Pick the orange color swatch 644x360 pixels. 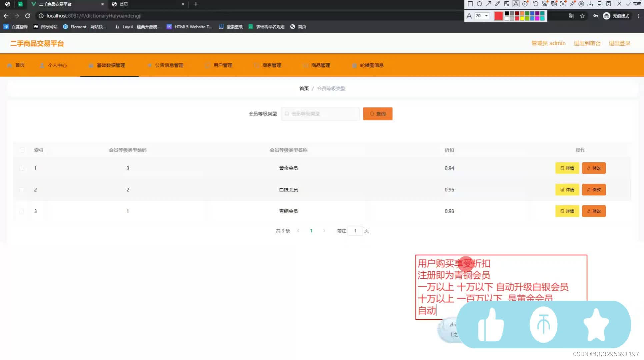pyautogui.click(x=522, y=13)
